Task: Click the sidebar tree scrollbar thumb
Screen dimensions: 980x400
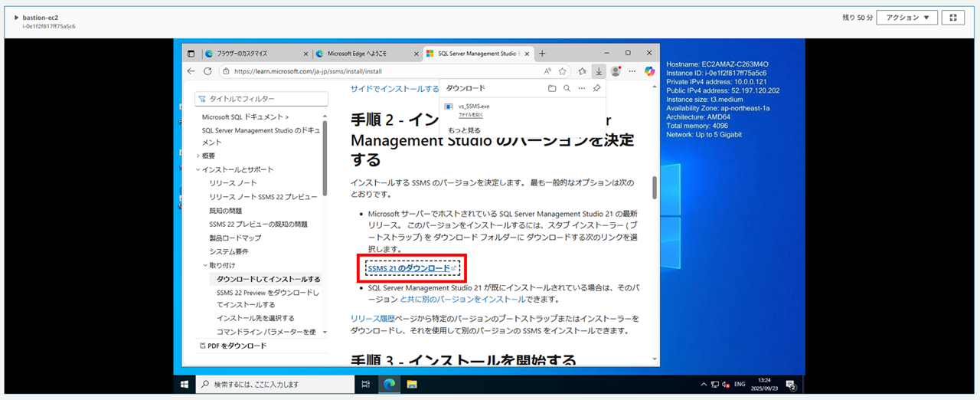Action: [325, 159]
